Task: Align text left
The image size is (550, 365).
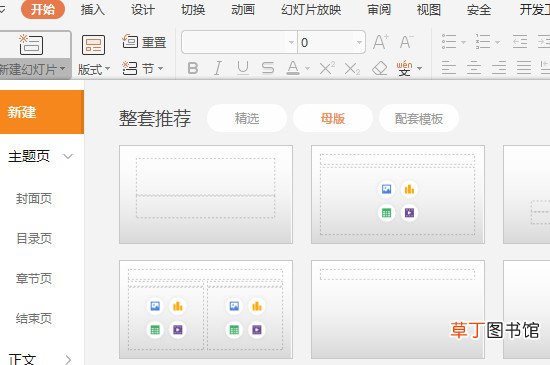Action: pos(449,68)
